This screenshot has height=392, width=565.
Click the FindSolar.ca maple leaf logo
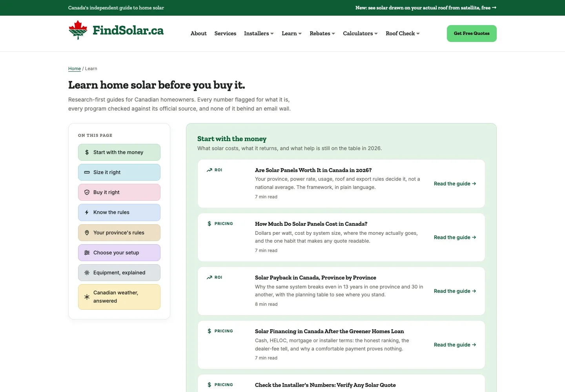pyautogui.click(x=78, y=30)
